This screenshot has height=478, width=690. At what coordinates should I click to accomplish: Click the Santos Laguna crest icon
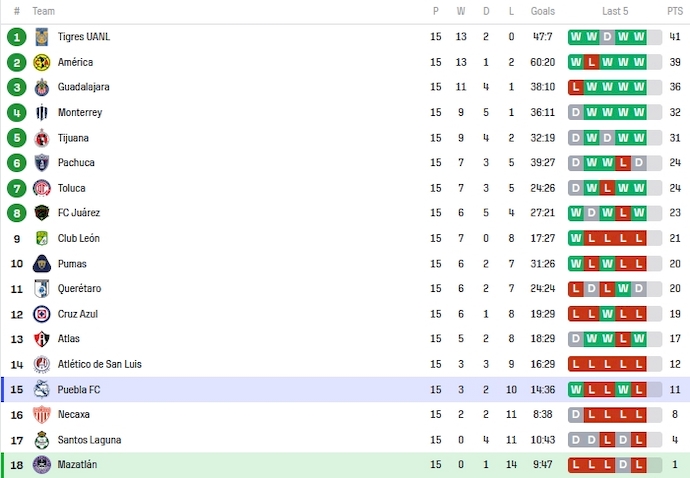click(42, 440)
